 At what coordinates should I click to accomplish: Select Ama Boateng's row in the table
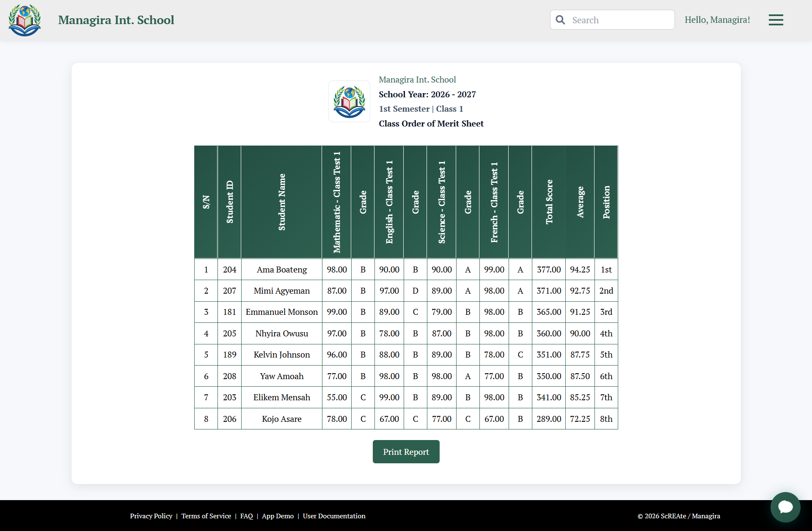coord(281,270)
